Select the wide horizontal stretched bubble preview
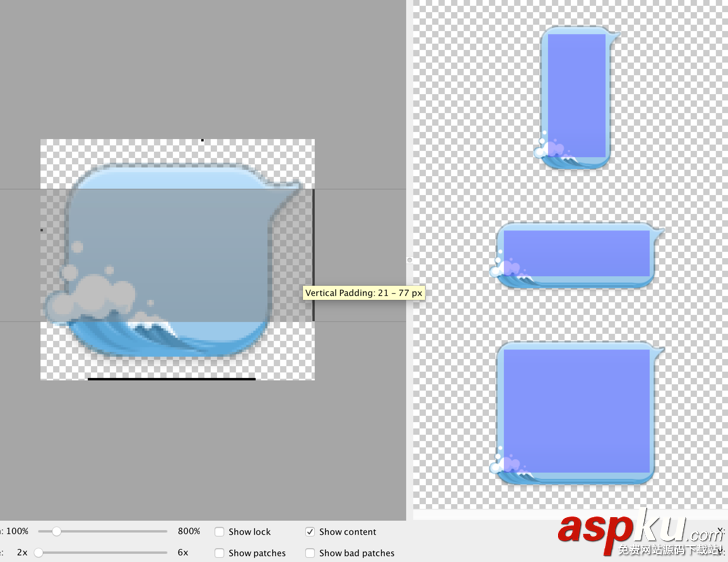The height and width of the screenshot is (562, 728). pyautogui.click(x=577, y=255)
